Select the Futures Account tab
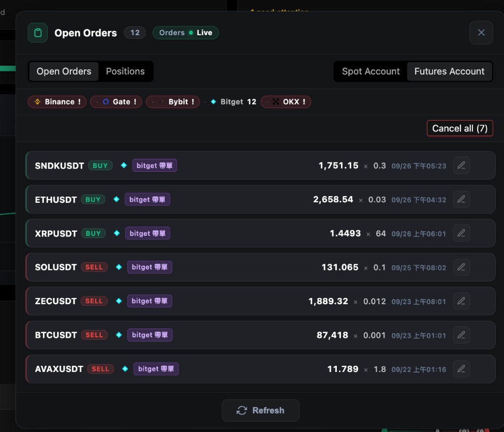This screenshot has height=432, width=504. tap(449, 71)
